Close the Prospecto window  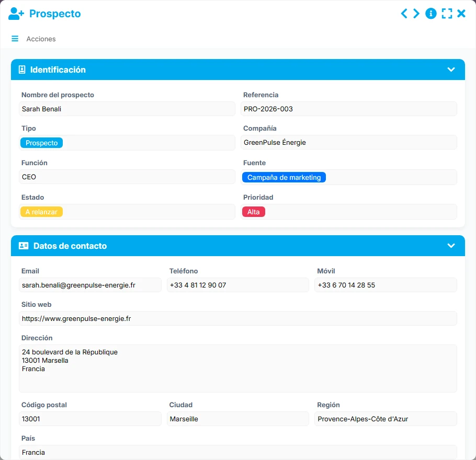click(x=461, y=14)
